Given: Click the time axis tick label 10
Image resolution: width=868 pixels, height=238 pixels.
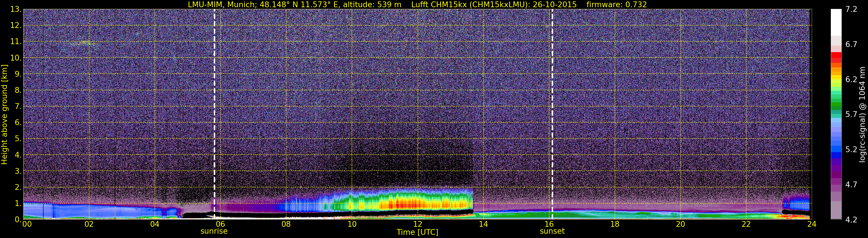Looking at the screenshot, I should 352,224.
